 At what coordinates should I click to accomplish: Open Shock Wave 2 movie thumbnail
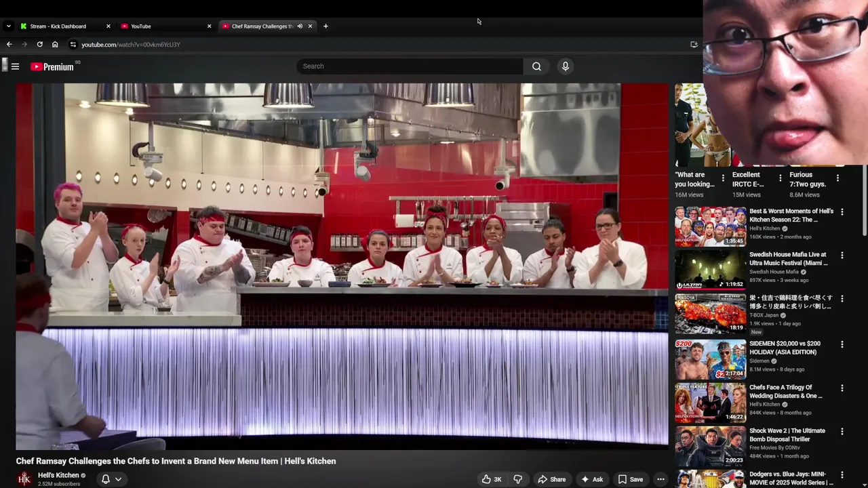(x=710, y=446)
